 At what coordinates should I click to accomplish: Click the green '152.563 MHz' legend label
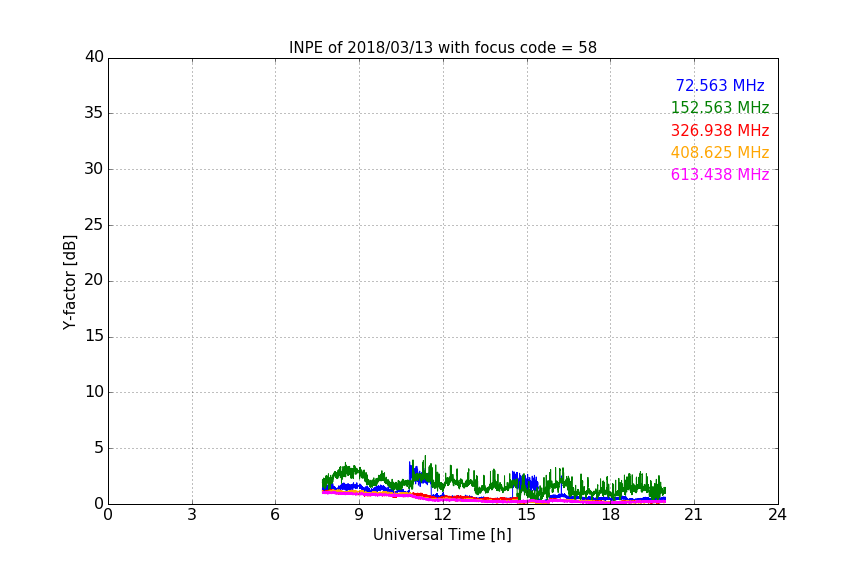[x=720, y=107]
